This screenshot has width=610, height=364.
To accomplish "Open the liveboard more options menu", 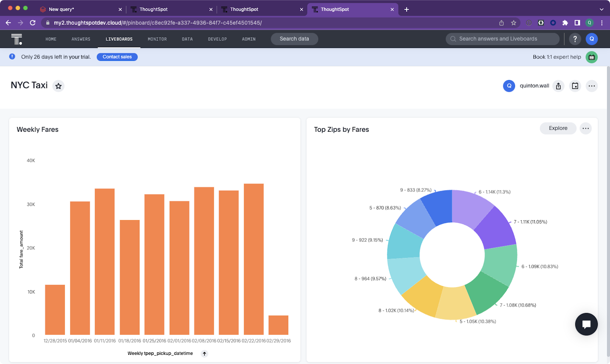I will pyautogui.click(x=591, y=86).
